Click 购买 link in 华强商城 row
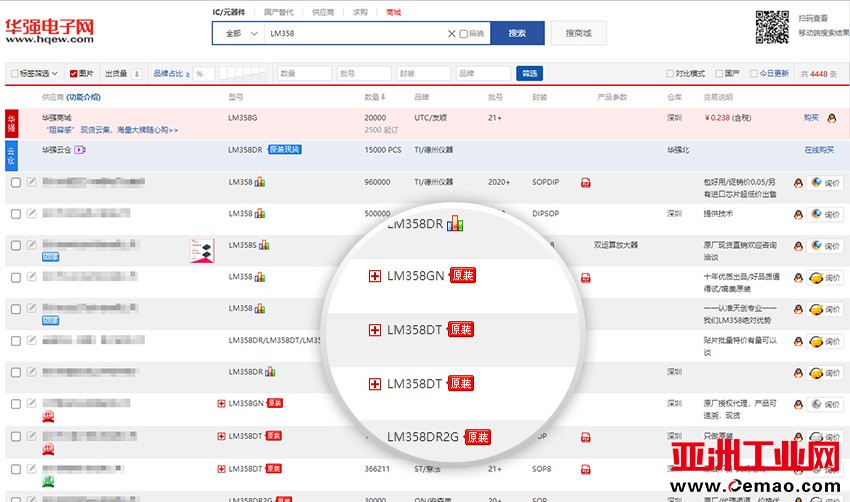Image resolution: width=850 pixels, height=502 pixels. point(811,118)
